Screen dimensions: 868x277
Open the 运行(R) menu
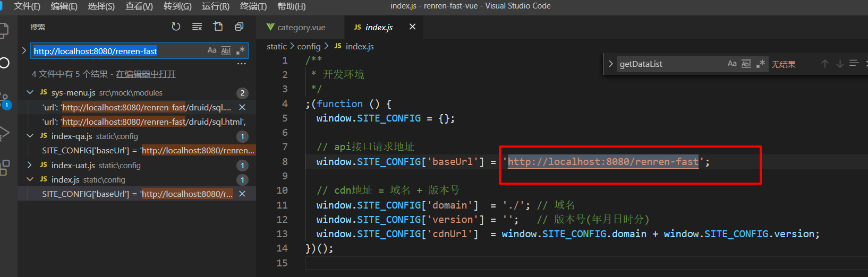point(216,6)
